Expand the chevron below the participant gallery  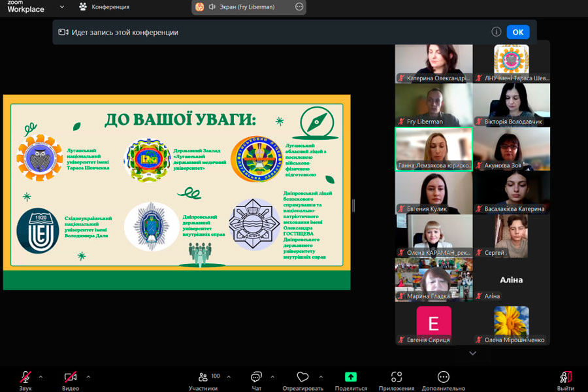pos(473,353)
